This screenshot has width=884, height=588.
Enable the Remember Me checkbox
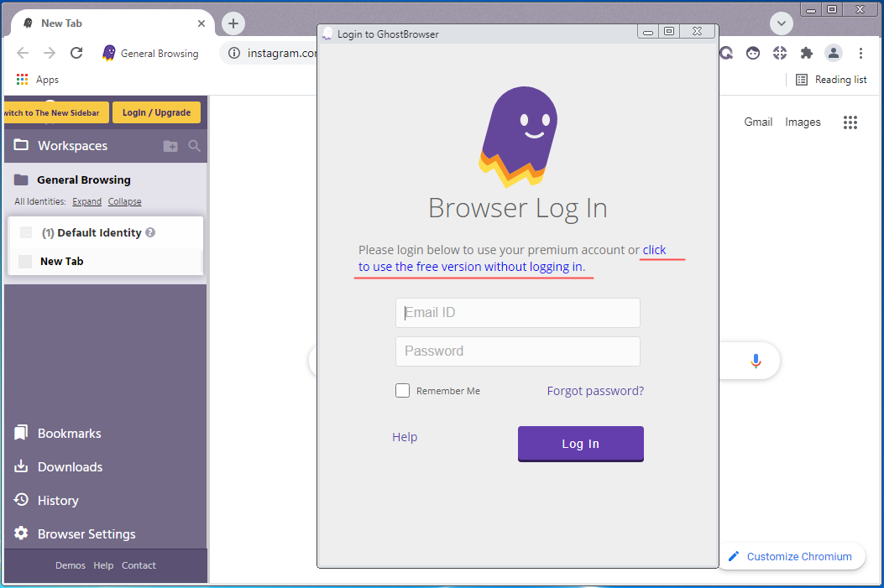pyautogui.click(x=402, y=390)
